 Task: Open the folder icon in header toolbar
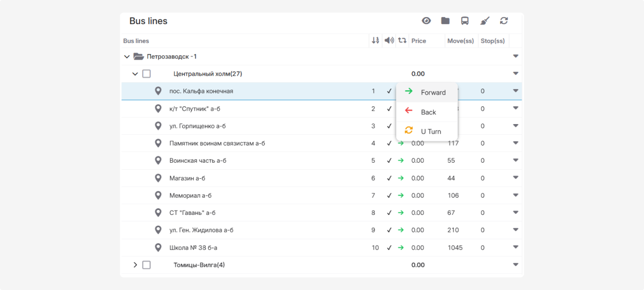point(445,21)
